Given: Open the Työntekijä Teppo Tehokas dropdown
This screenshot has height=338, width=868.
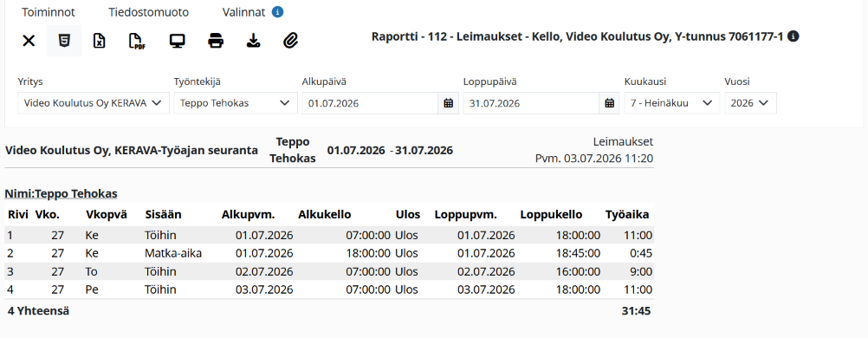Looking at the screenshot, I should click(x=236, y=103).
